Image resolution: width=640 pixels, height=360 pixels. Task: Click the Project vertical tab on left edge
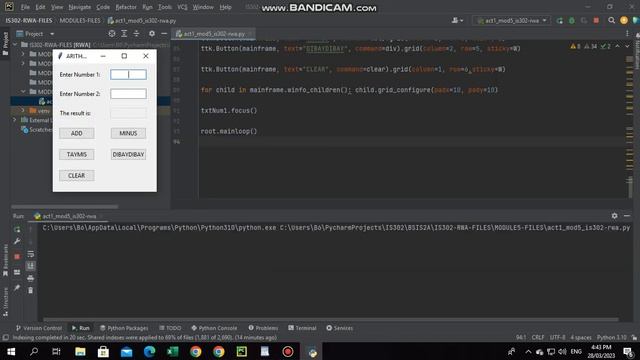[5, 44]
